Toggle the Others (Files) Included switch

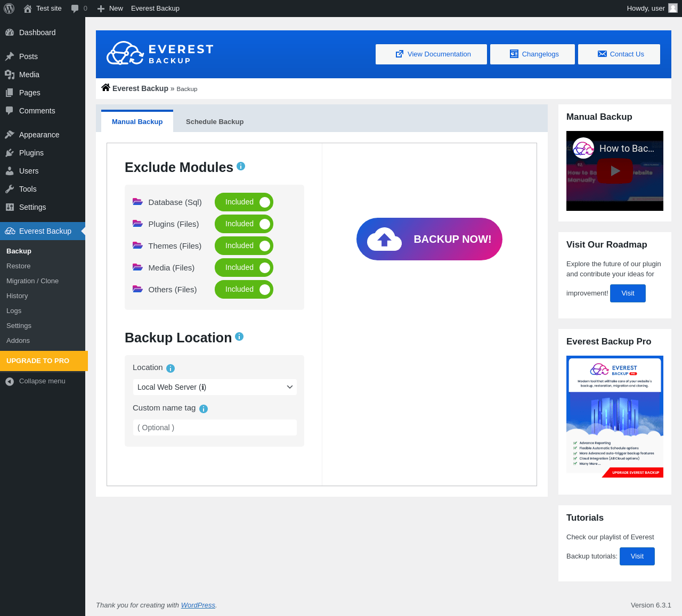point(244,290)
